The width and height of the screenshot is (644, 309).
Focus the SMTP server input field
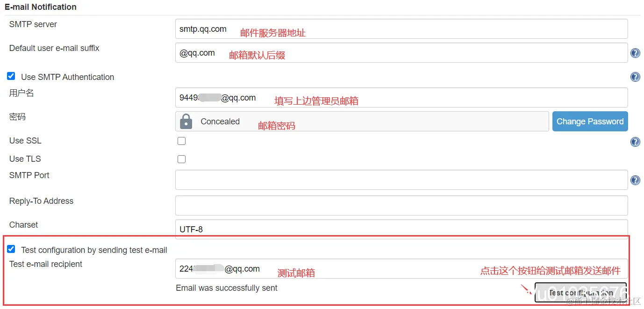click(401, 29)
